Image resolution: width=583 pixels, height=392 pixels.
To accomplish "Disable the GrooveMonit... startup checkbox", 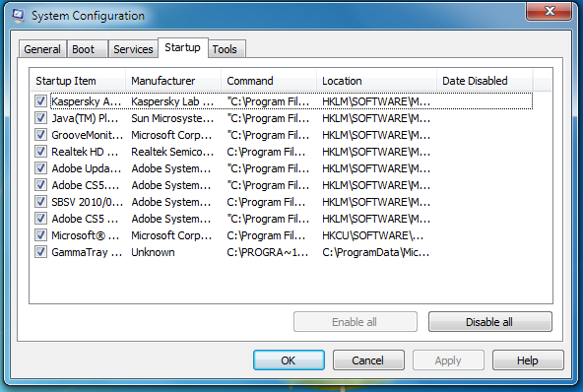I will [40, 135].
